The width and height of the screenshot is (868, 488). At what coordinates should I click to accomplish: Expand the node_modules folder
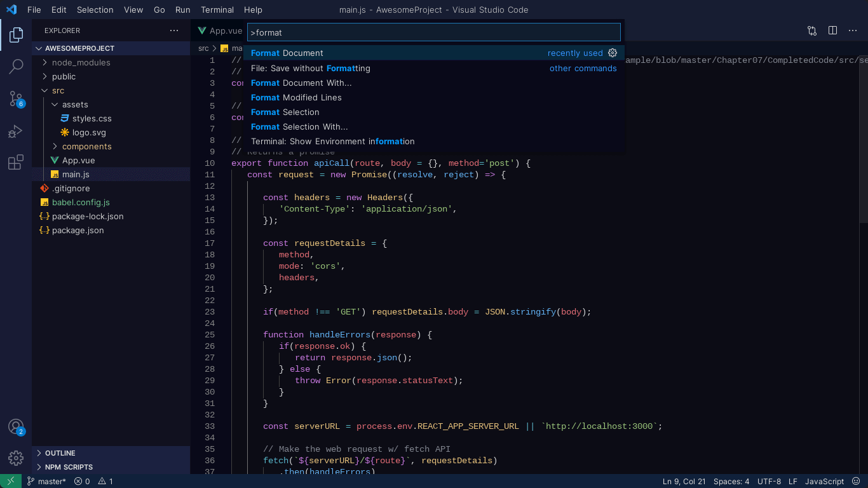click(x=111, y=62)
